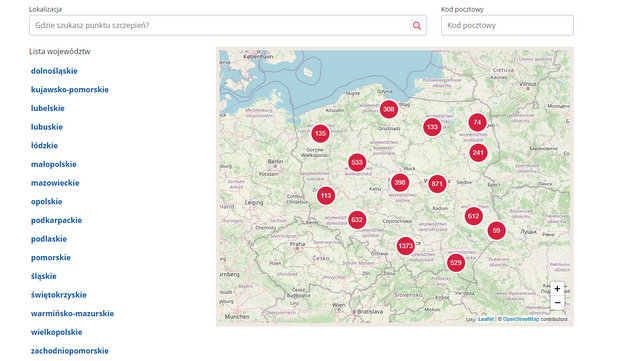Zoom out the map with minus button
Screen dimensions: 640x361
(x=557, y=303)
